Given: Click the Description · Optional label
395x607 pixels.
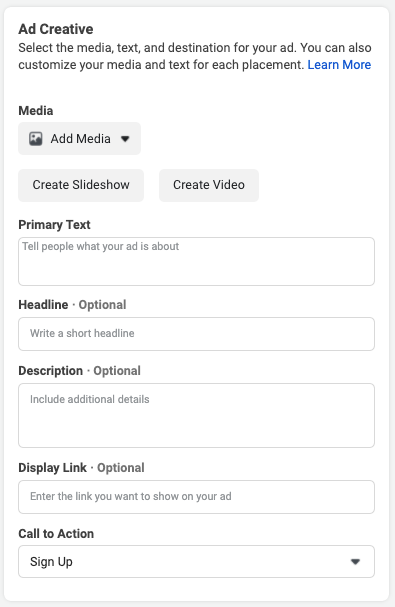Looking at the screenshot, I should [x=79, y=370].
